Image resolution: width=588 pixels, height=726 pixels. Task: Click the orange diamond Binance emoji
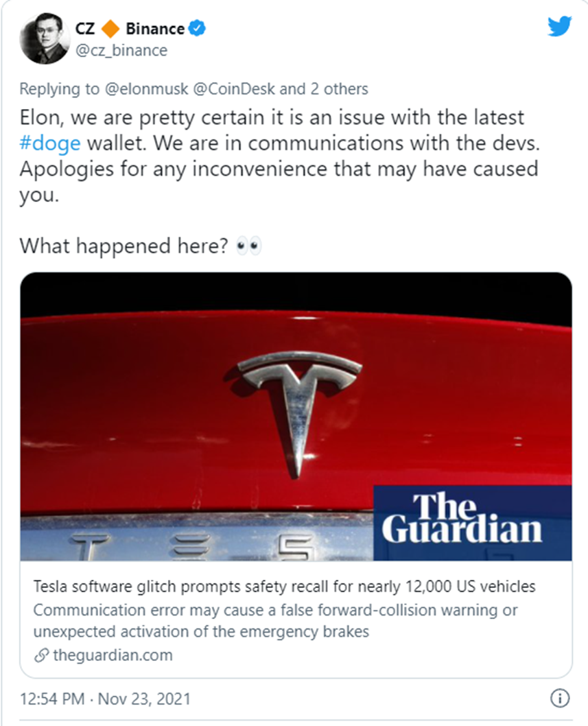pos(110,29)
